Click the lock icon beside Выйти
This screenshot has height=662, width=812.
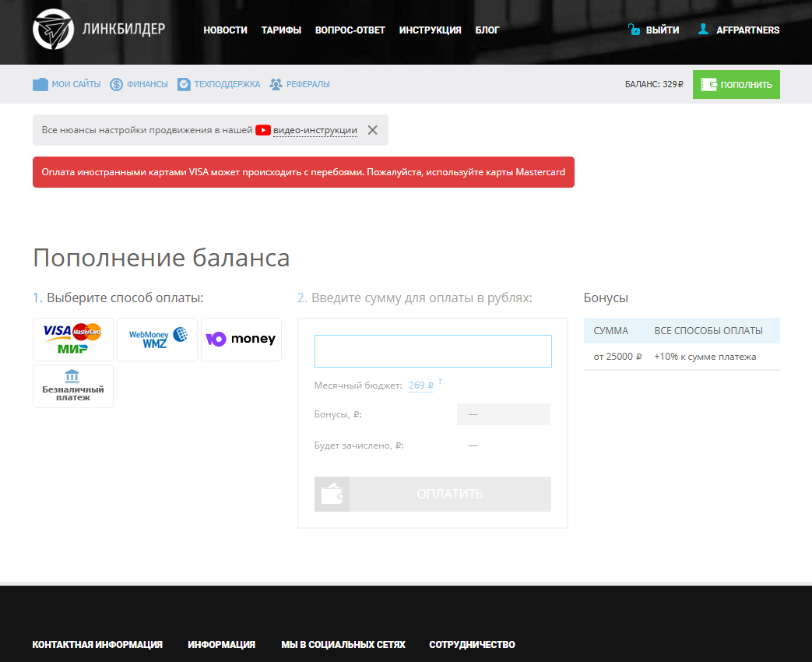point(634,30)
